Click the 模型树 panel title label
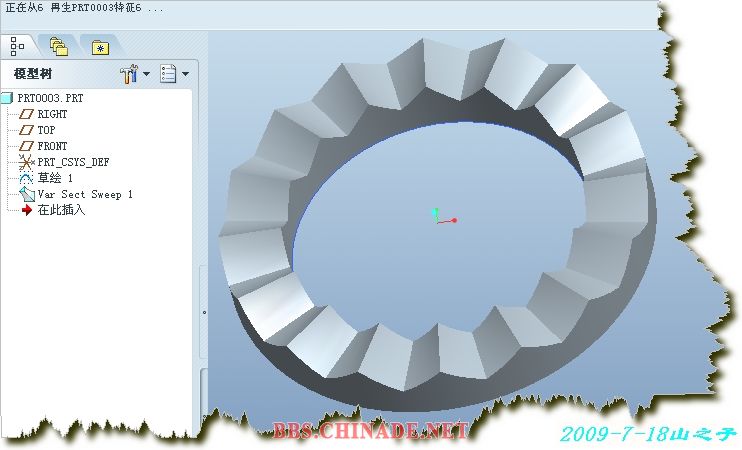 [33, 74]
